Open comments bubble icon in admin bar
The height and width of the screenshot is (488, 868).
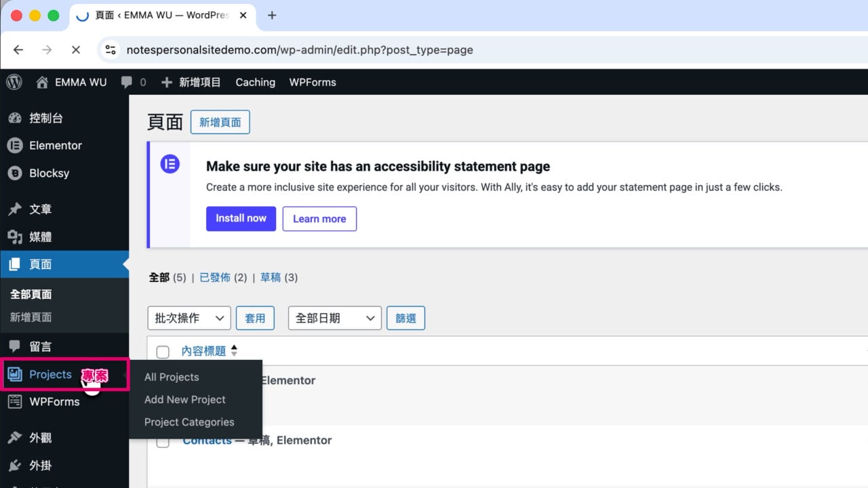tap(127, 82)
